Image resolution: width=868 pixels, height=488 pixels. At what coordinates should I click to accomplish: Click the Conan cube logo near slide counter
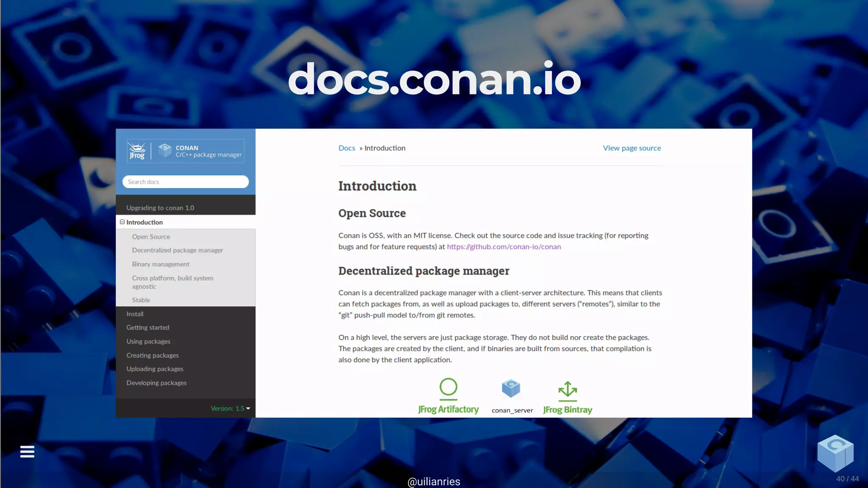coord(835,453)
